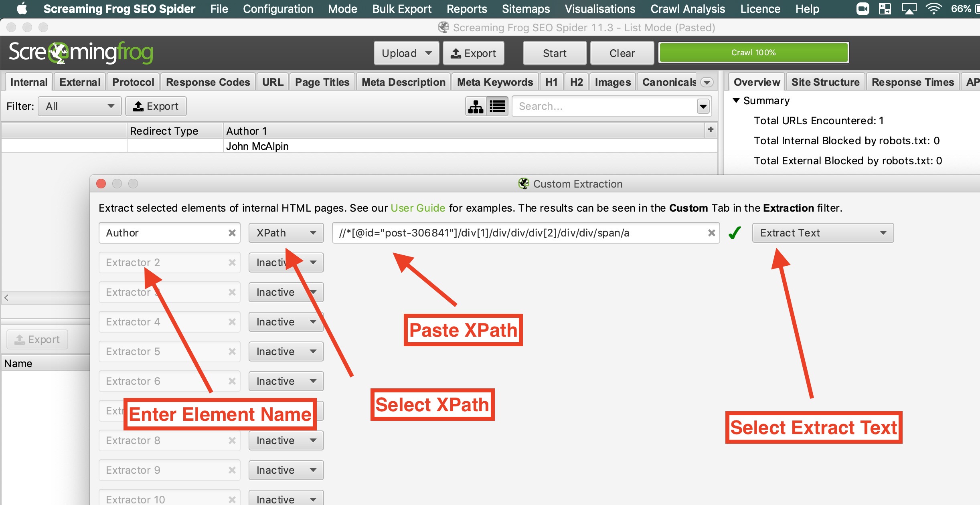Image resolution: width=980 pixels, height=505 pixels.
Task: Switch to list view
Action: coord(497,106)
